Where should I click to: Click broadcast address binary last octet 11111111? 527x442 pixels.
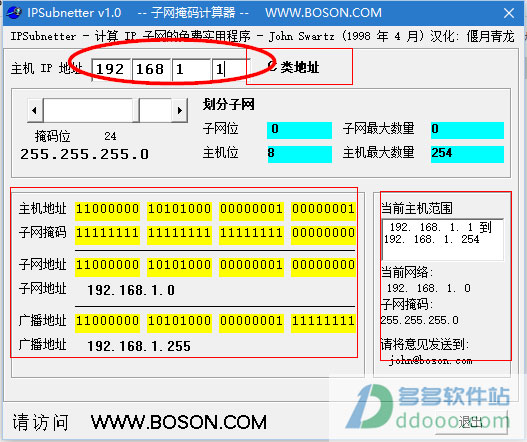click(323, 322)
